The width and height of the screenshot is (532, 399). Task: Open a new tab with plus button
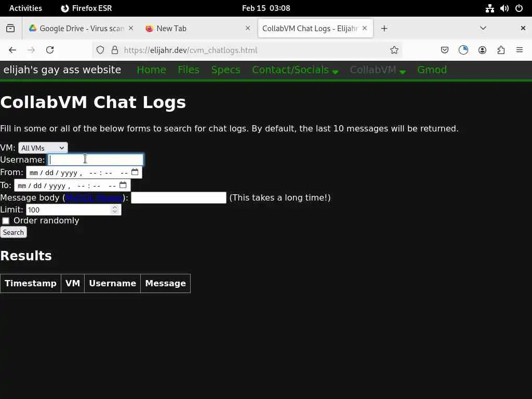384,28
